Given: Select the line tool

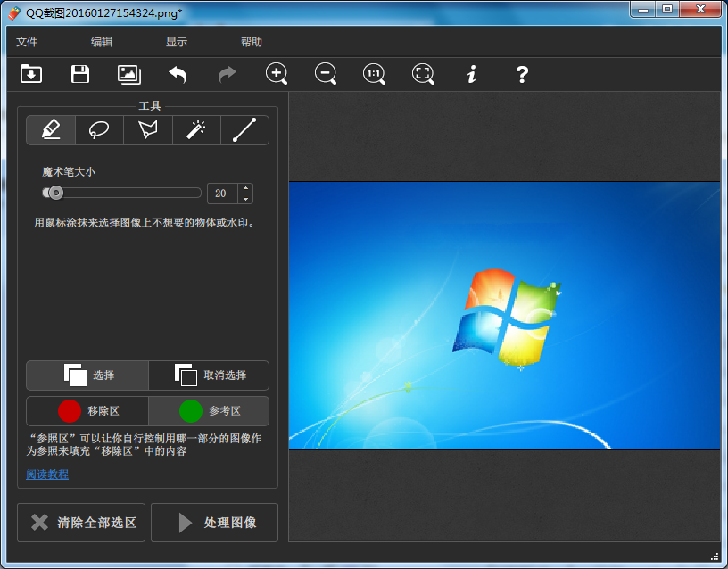Looking at the screenshot, I should pos(244,130).
